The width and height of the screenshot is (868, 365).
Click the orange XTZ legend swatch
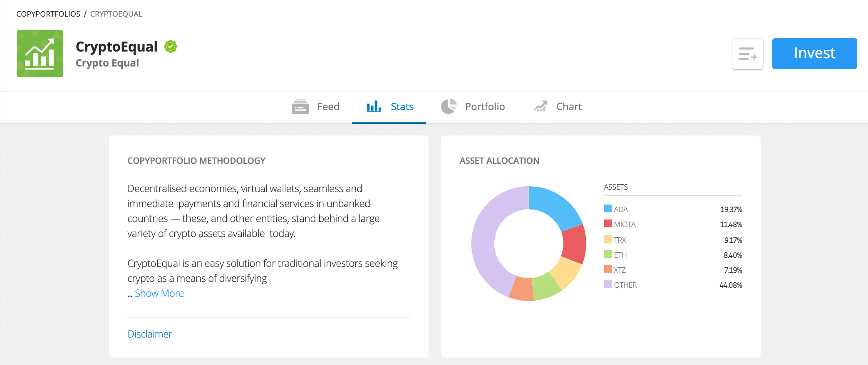pyautogui.click(x=608, y=269)
